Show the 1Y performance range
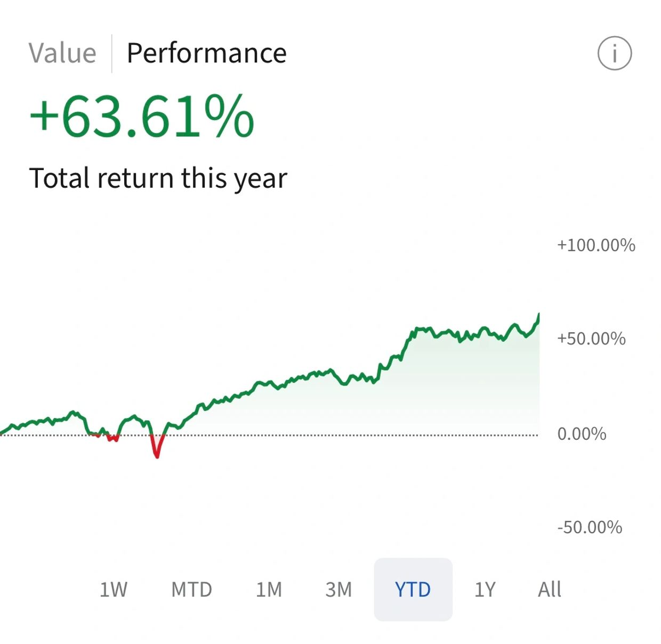Screen dimensions: 661x644 [x=485, y=590]
